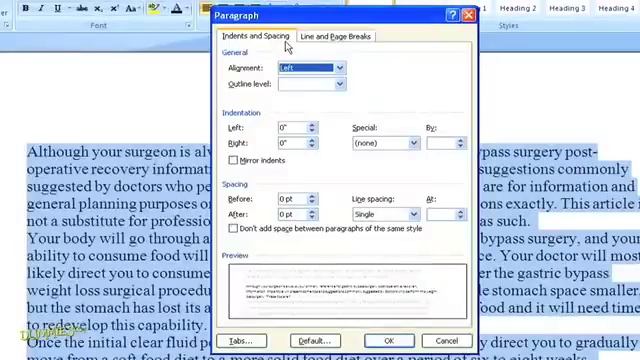640x360 pixels.
Task: Open font color dropdown arrow
Action: [x=187, y=8]
